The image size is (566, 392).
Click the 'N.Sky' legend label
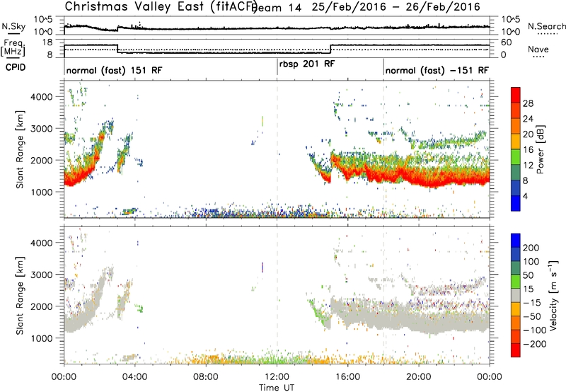tap(13, 26)
